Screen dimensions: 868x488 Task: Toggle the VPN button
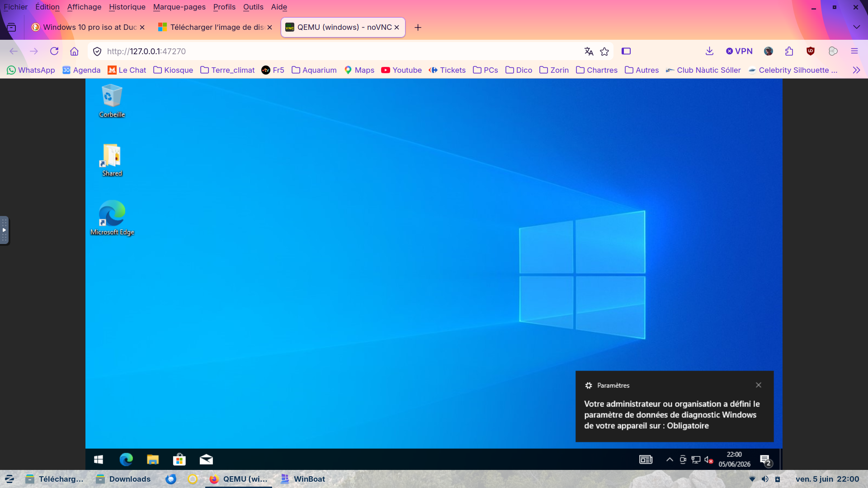pos(739,51)
